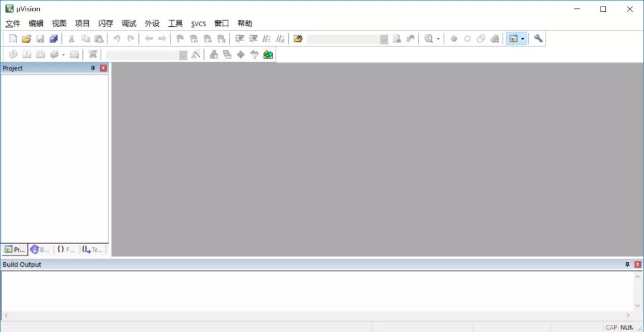Kill all breakpoints with the cluster icon
Viewport: 644px width, 332px height.
(x=495, y=39)
